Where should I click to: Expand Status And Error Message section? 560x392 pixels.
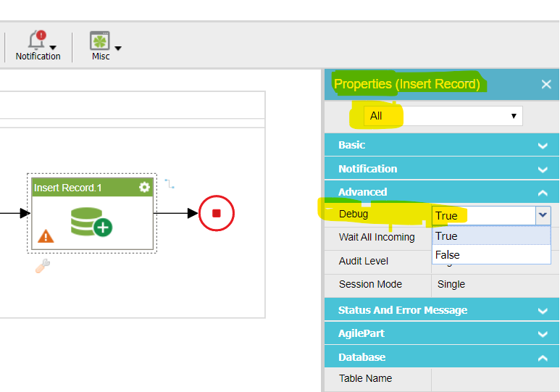tap(441, 310)
